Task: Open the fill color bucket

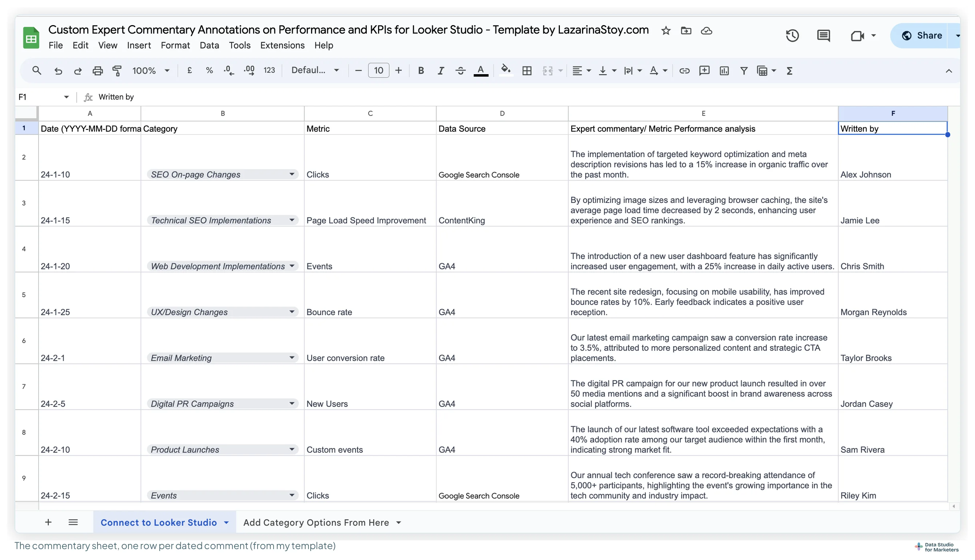Action: coord(506,71)
